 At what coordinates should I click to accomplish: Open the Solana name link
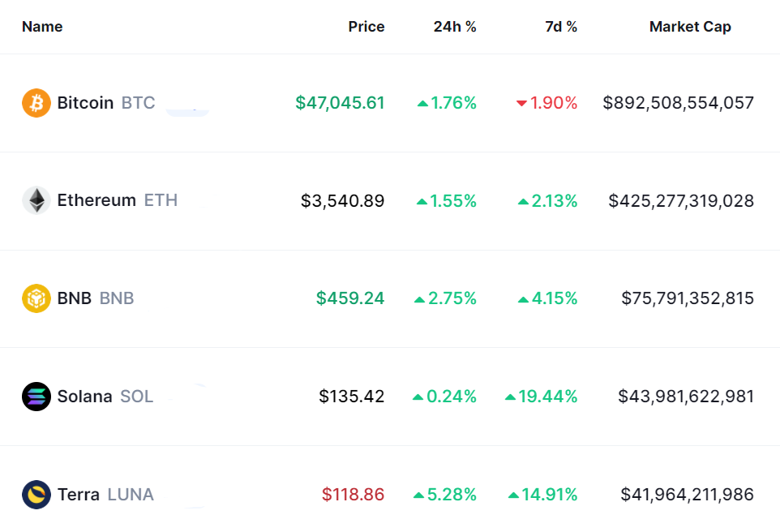point(84,397)
